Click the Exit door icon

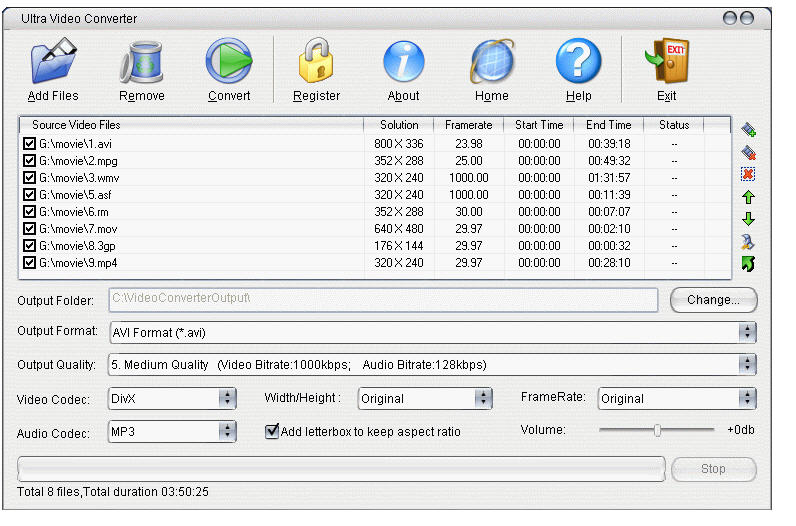tap(668, 61)
